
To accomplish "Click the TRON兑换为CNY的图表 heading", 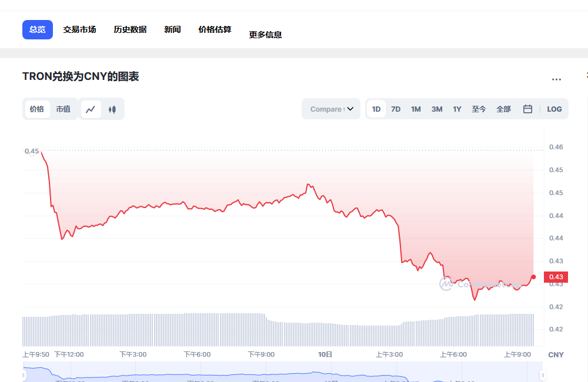I will pos(81,76).
